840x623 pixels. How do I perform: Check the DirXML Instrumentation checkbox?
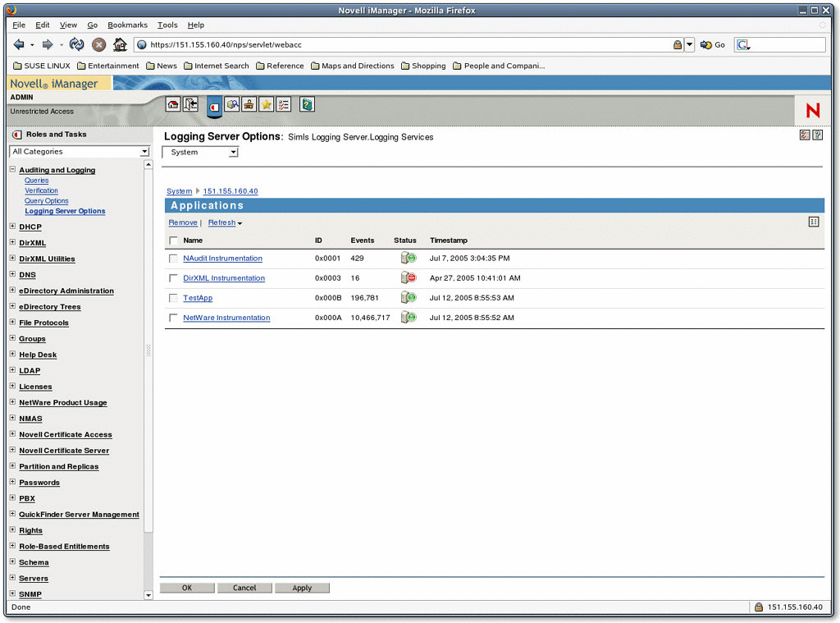tap(173, 278)
